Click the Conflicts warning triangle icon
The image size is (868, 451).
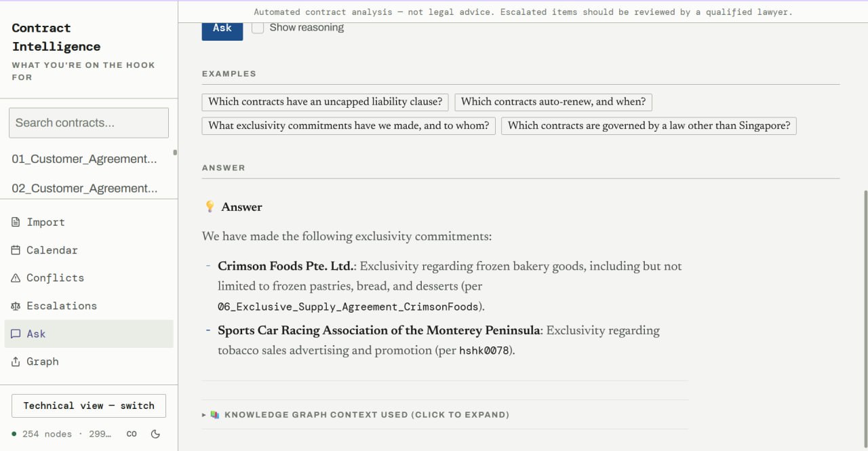click(x=16, y=277)
